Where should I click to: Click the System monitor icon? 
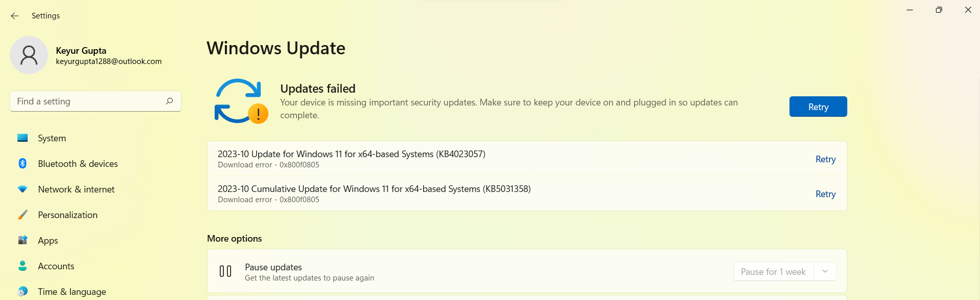pos(23,138)
